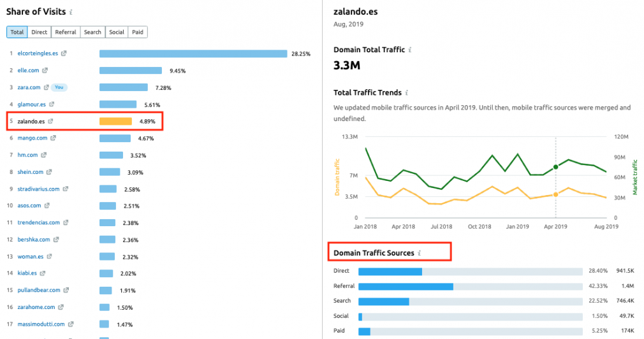Switch to the Referral tab
The width and height of the screenshot is (644, 339).
66,32
